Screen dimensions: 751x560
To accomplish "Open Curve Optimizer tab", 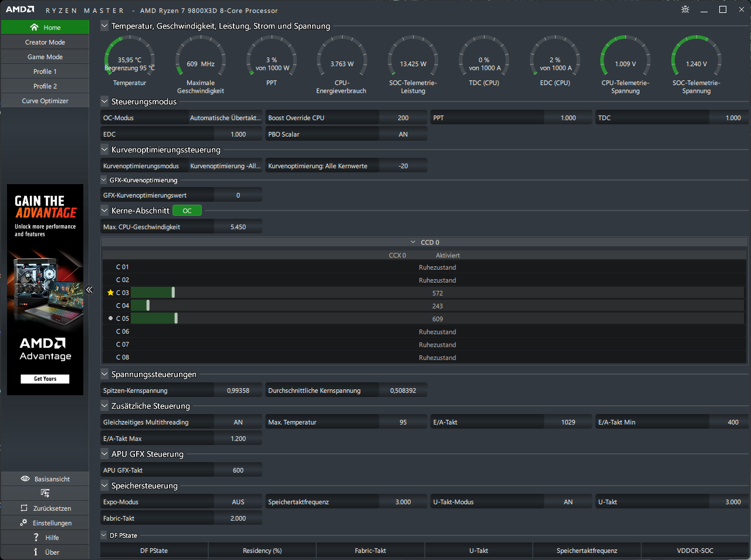I will (x=45, y=101).
